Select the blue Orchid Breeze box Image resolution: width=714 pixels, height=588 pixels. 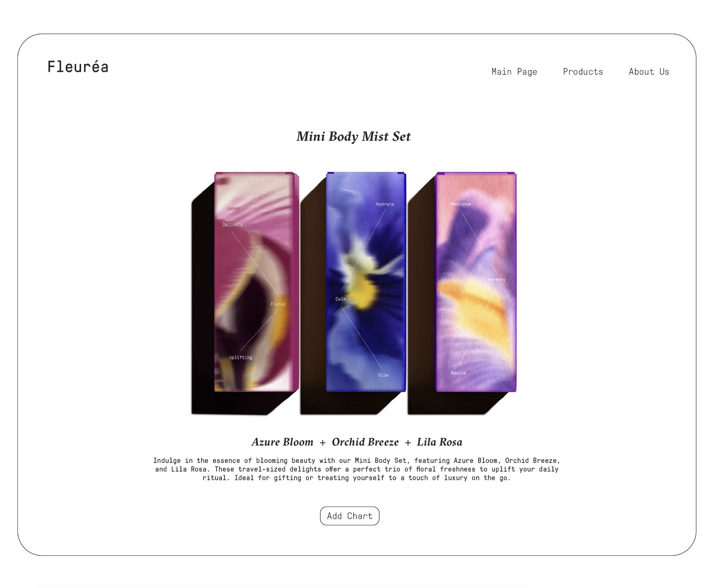[366, 282]
